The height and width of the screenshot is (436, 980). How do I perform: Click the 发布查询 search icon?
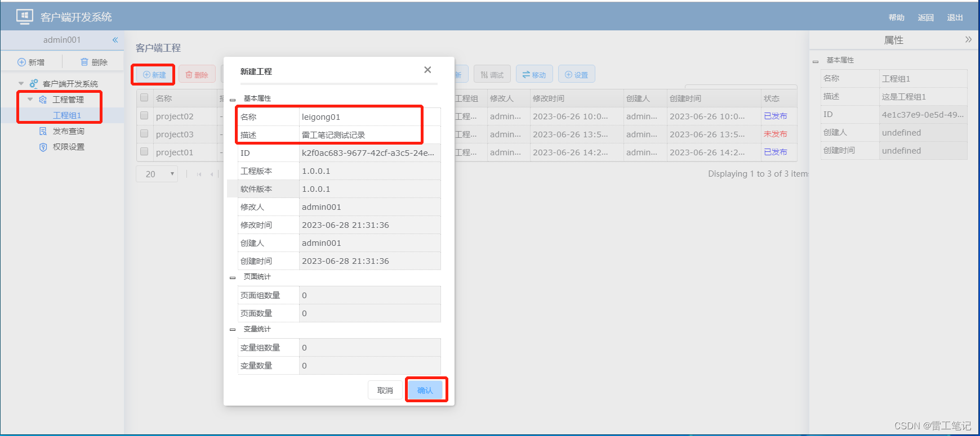(x=43, y=131)
